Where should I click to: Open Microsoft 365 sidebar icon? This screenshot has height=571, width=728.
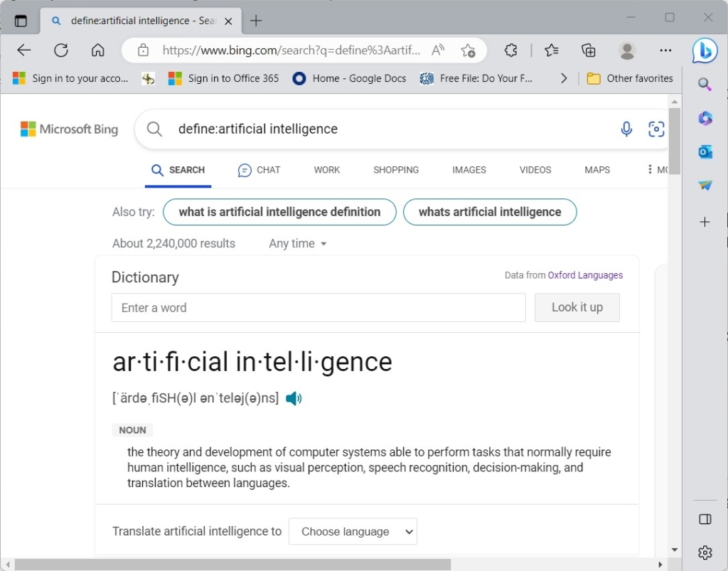[x=705, y=118]
